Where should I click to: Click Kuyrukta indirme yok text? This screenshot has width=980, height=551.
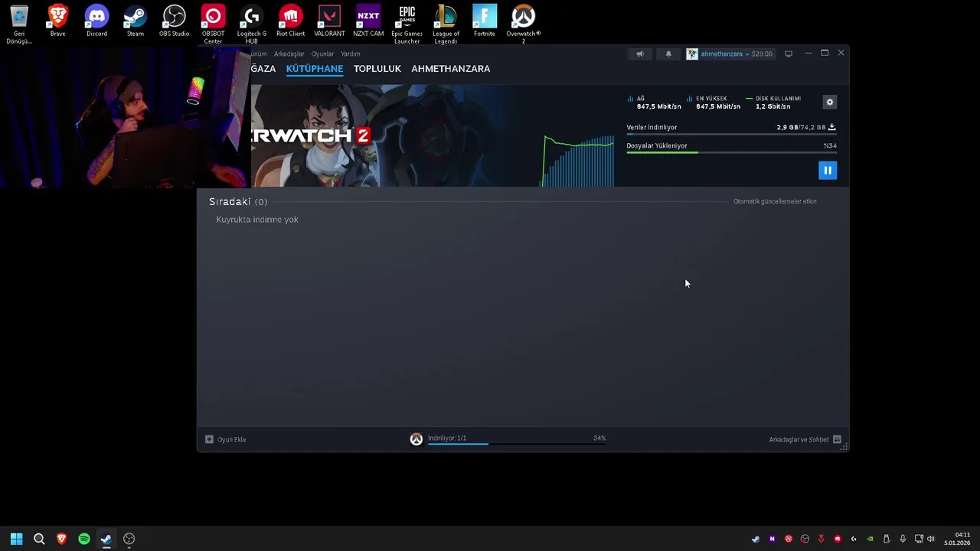coord(257,220)
